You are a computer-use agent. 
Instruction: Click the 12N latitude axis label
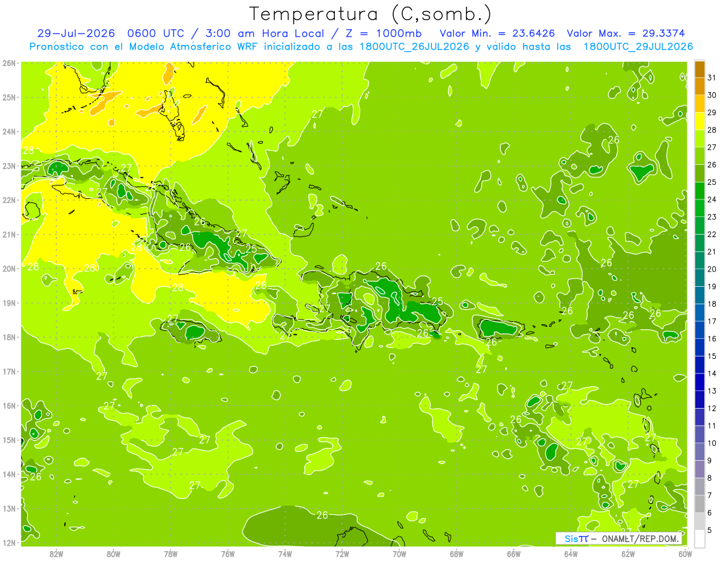coord(8,543)
